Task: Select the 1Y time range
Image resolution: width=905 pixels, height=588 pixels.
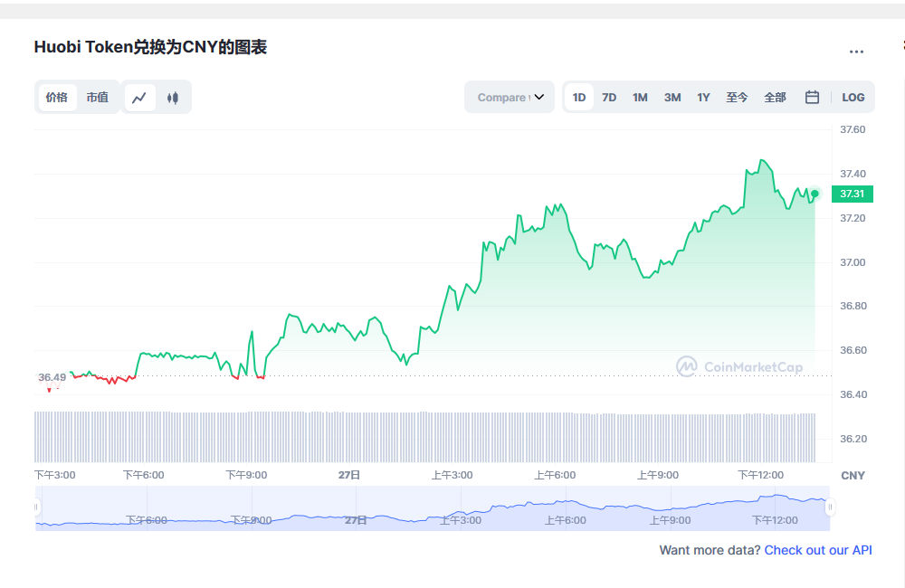Action: point(703,98)
